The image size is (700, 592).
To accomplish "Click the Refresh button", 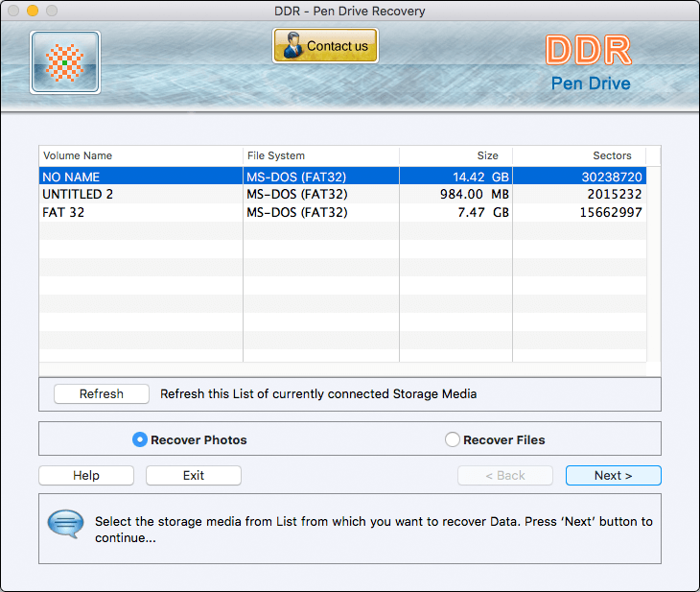I will click(102, 393).
